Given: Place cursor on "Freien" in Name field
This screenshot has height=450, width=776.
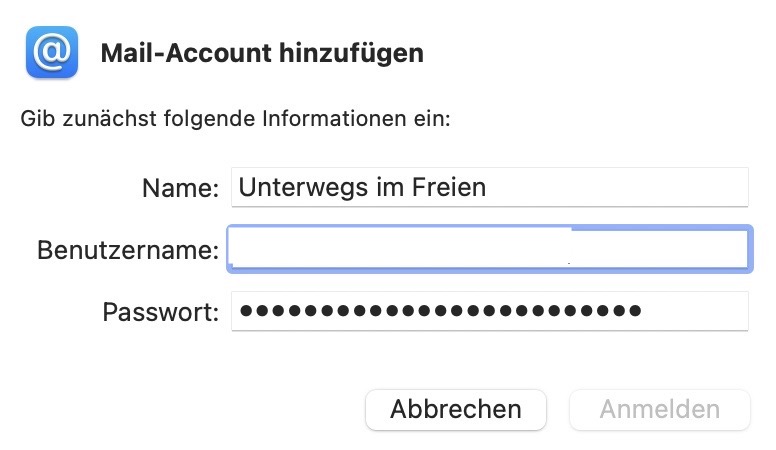Looking at the screenshot, I should [x=450, y=187].
